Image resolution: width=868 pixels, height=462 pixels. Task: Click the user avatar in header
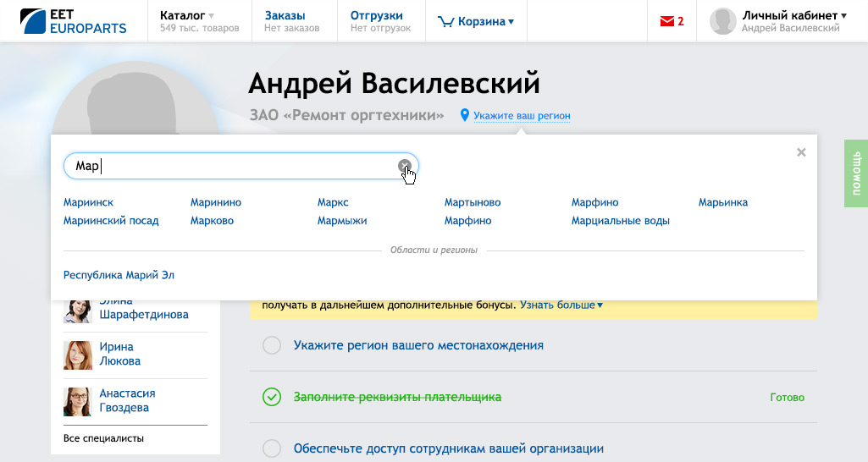[722, 21]
